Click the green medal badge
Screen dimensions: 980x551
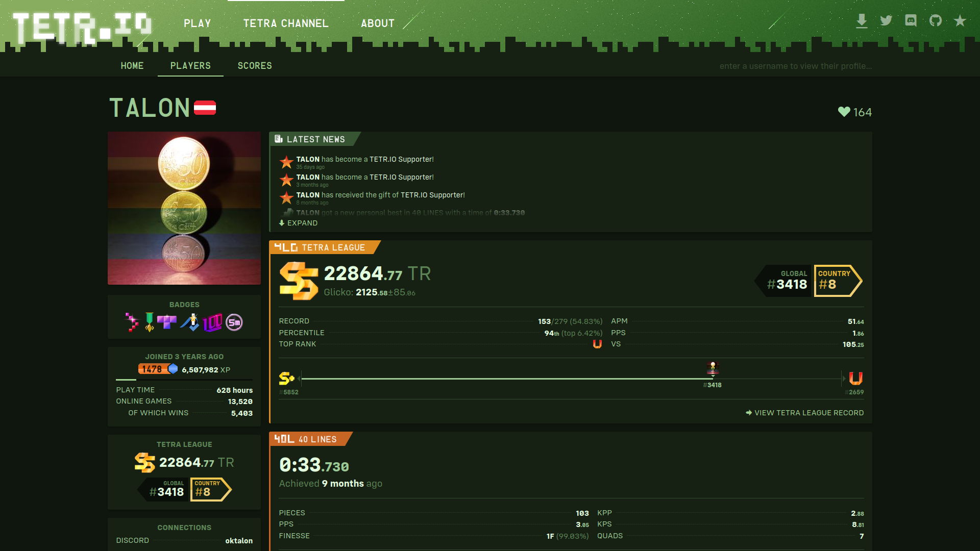coord(150,322)
